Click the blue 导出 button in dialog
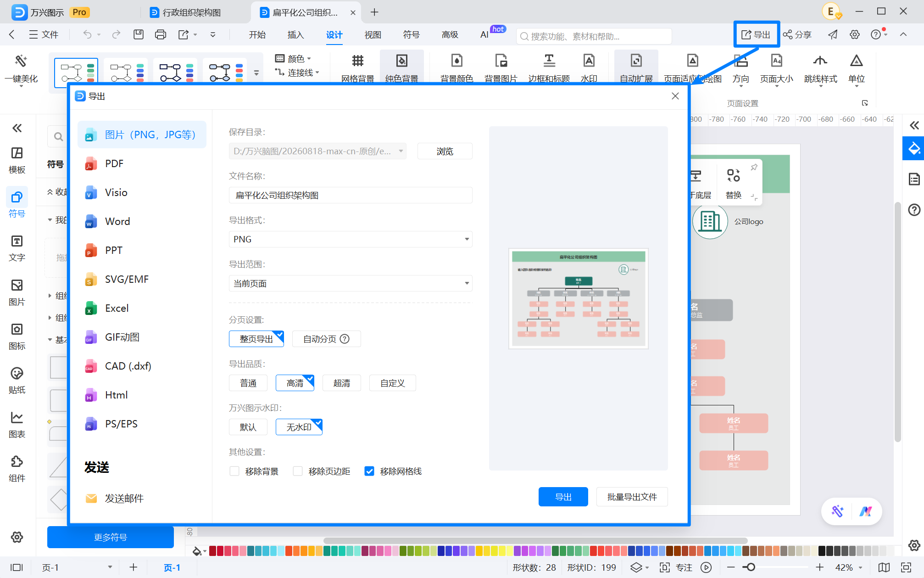Viewport: 924px width, 578px height. 563,497
